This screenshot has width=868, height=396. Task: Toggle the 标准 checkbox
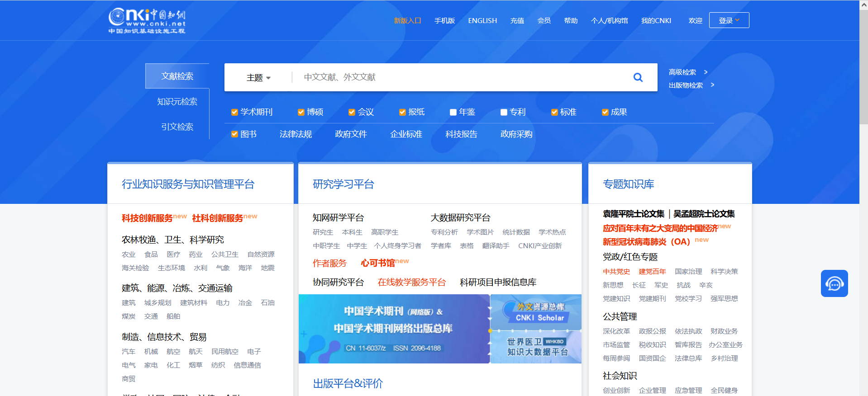pyautogui.click(x=554, y=112)
